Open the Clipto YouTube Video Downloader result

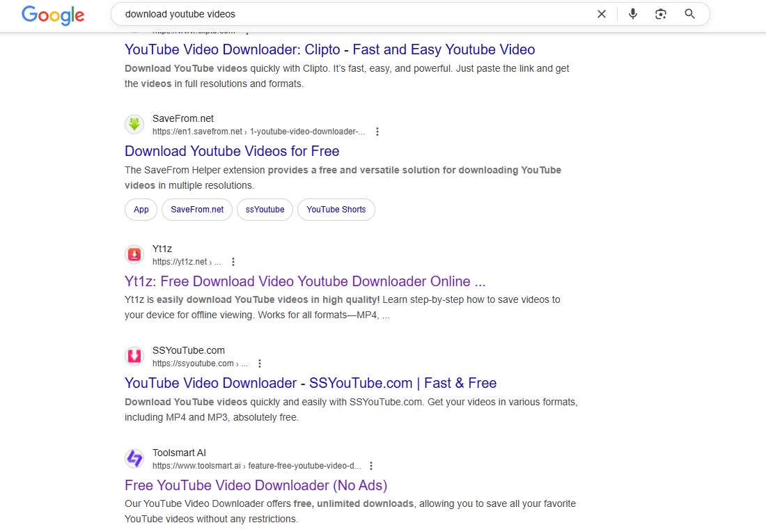[x=330, y=49]
